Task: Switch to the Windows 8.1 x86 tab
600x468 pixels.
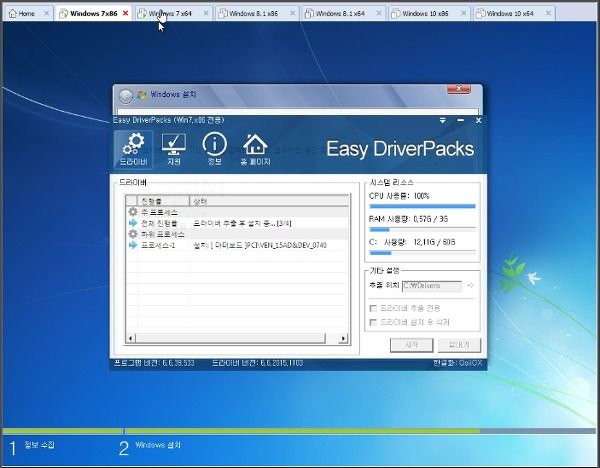Action: [253, 13]
